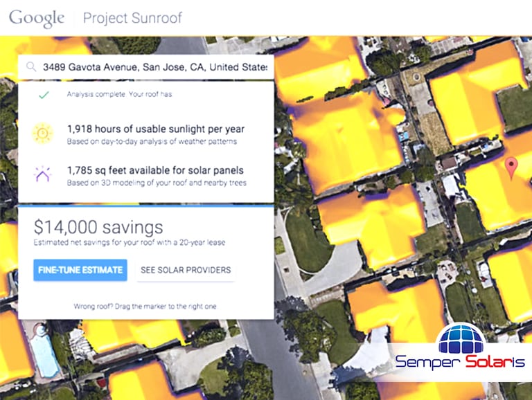Click the search magnifier icon

[31, 66]
